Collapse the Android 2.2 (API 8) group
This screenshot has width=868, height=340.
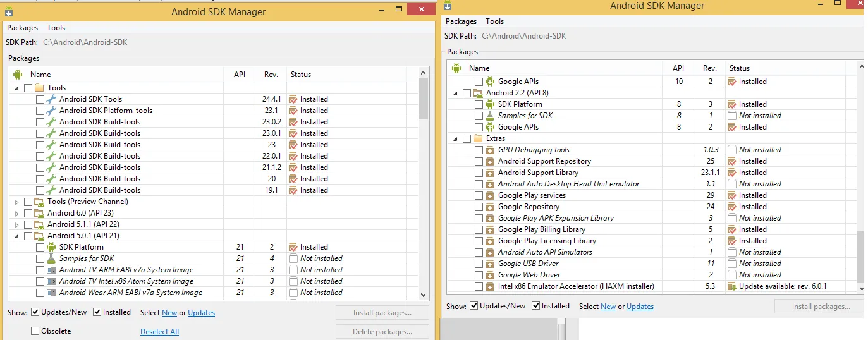click(455, 93)
